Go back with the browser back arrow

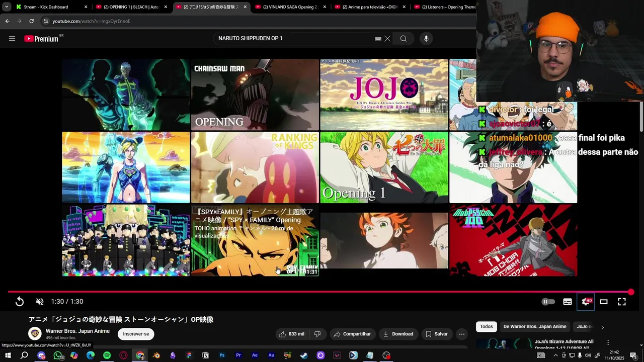point(7,21)
